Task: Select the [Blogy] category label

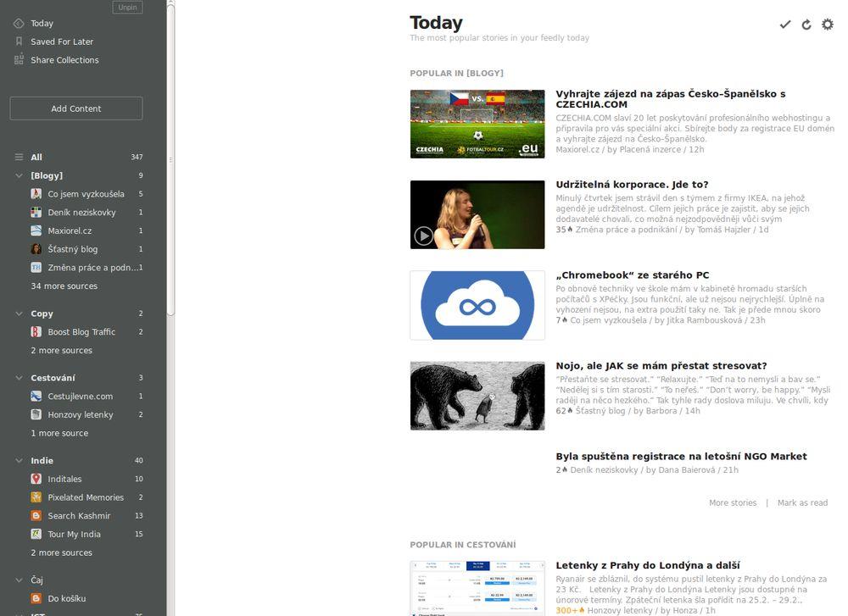Action: (x=47, y=175)
